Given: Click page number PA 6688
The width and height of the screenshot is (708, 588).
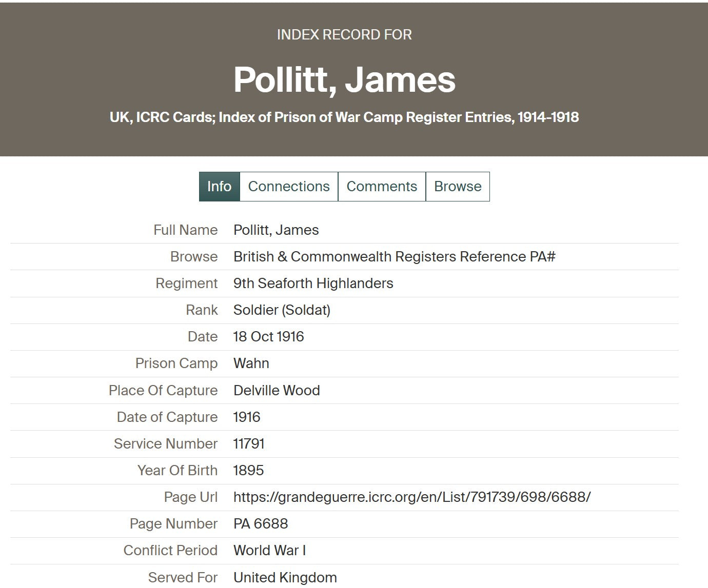Looking at the screenshot, I should click(261, 524).
